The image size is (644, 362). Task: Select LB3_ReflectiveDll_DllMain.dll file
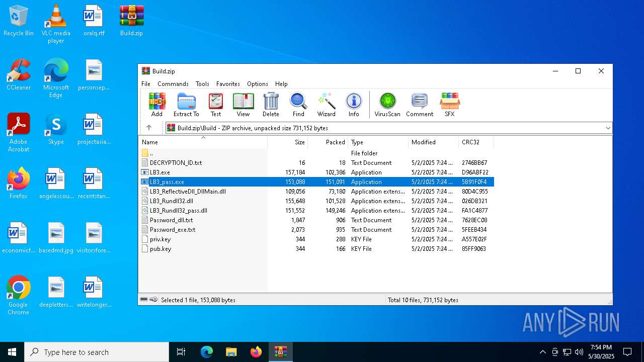(316, 192)
